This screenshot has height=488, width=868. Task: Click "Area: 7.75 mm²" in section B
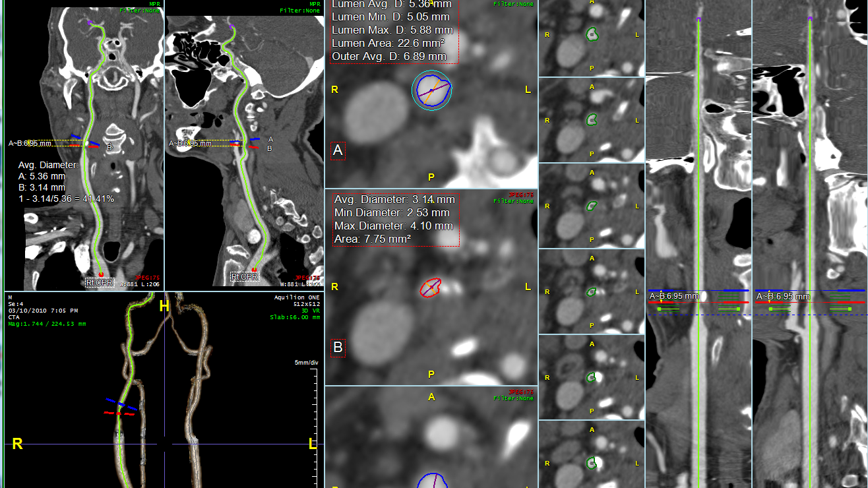tap(373, 239)
